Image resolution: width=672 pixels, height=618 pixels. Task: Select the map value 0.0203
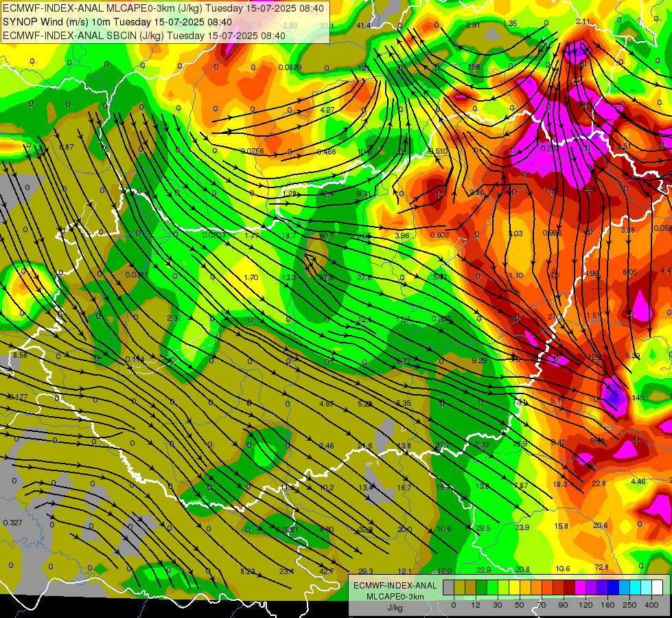(213, 235)
